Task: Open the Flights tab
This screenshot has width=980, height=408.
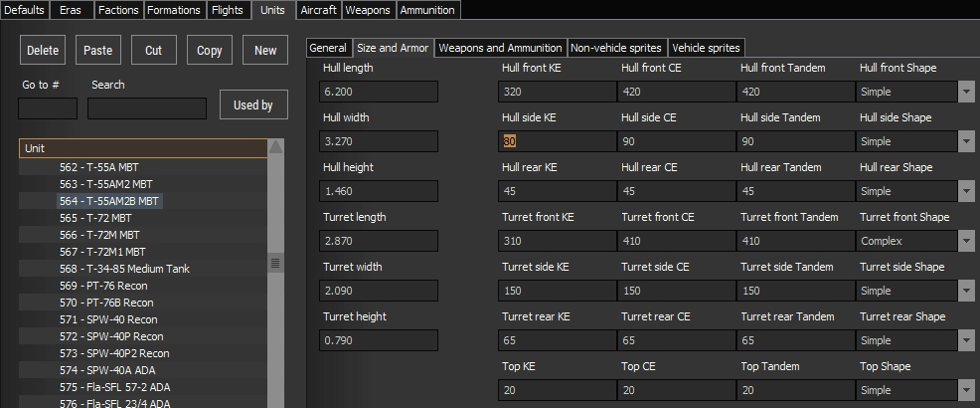Action: (228, 10)
